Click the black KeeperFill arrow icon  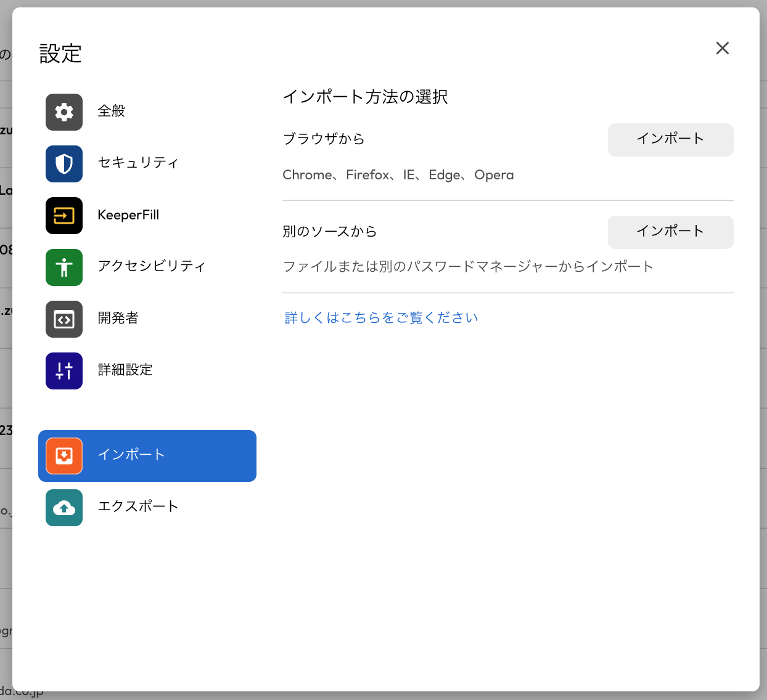[x=64, y=216]
